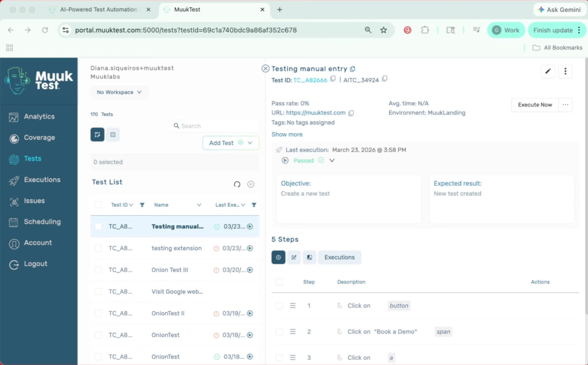The height and width of the screenshot is (365, 588).
Task: Open the No Workspace dropdown
Action: tap(119, 92)
